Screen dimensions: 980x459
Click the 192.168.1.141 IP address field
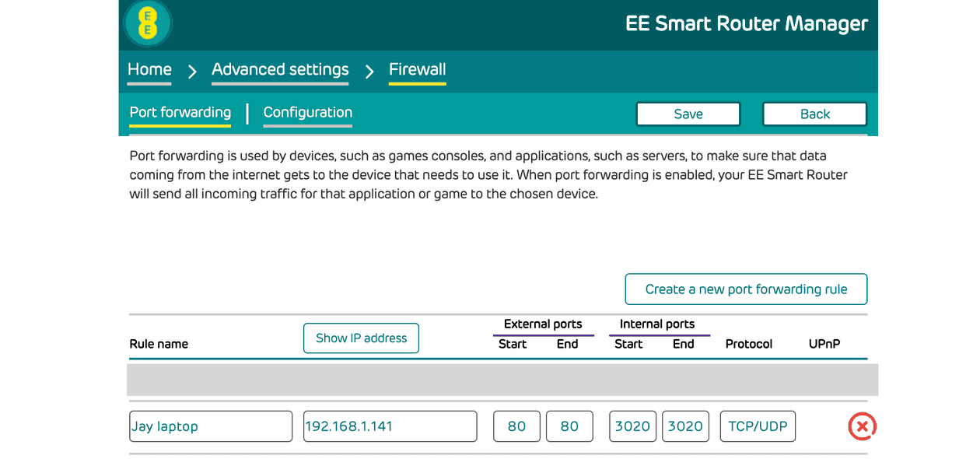pyautogui.click(x=390, y=426)
